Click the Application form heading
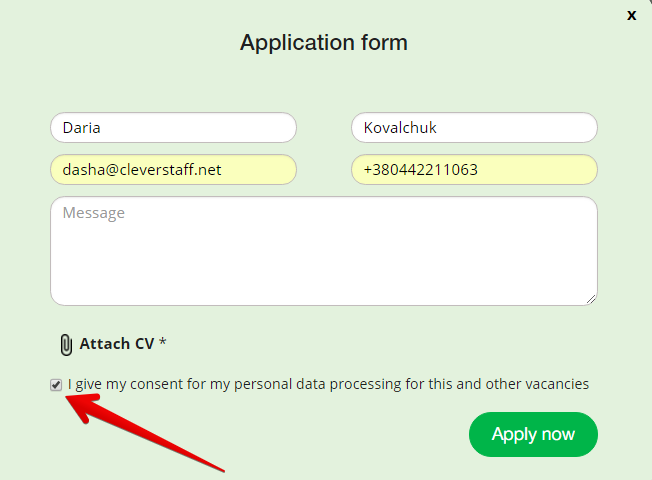The width and height of the screenshot is (652, 480). point(324,43)
